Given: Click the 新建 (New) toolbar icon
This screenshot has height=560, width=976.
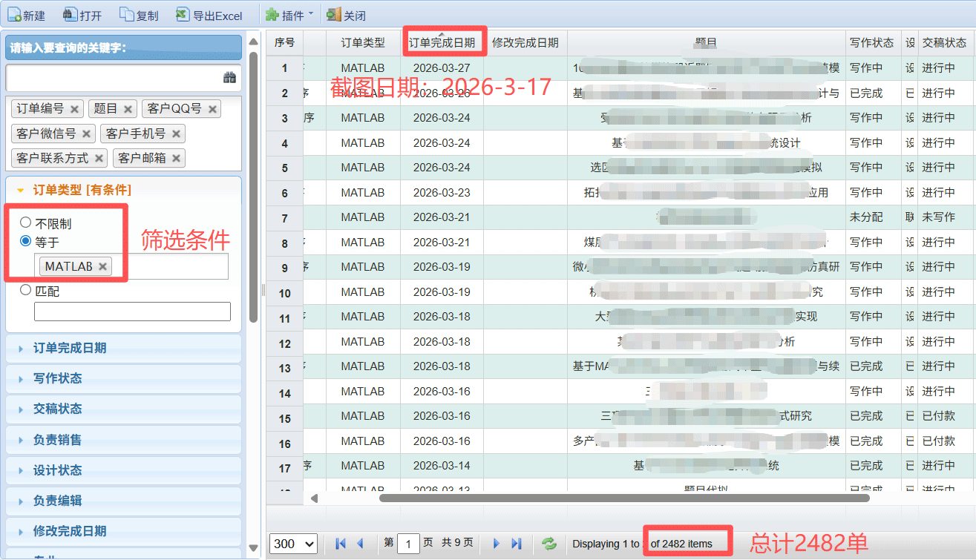Looking at the screenshot, I should (13, 15).
